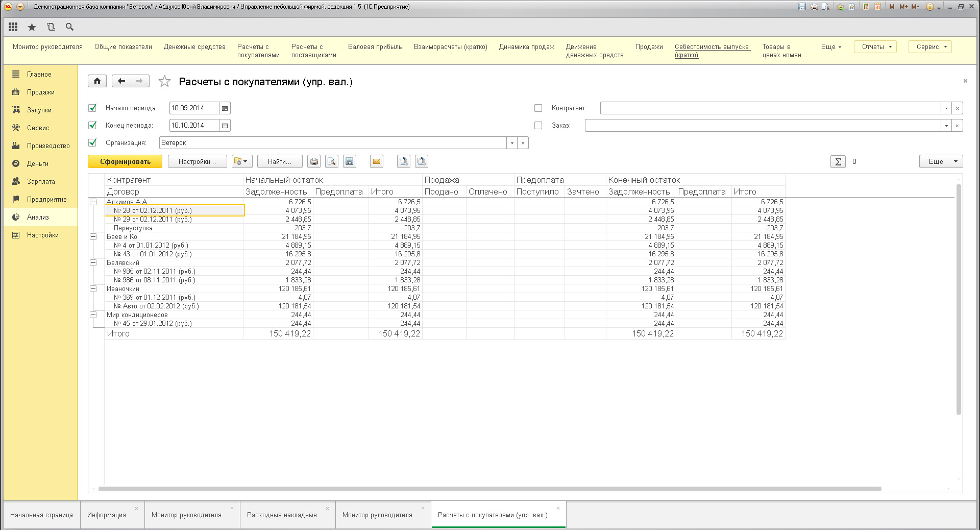This screenshot has width=980, height=530.
Task: Expand the Организация dropdown list
Action: click(x=512, y=143)
